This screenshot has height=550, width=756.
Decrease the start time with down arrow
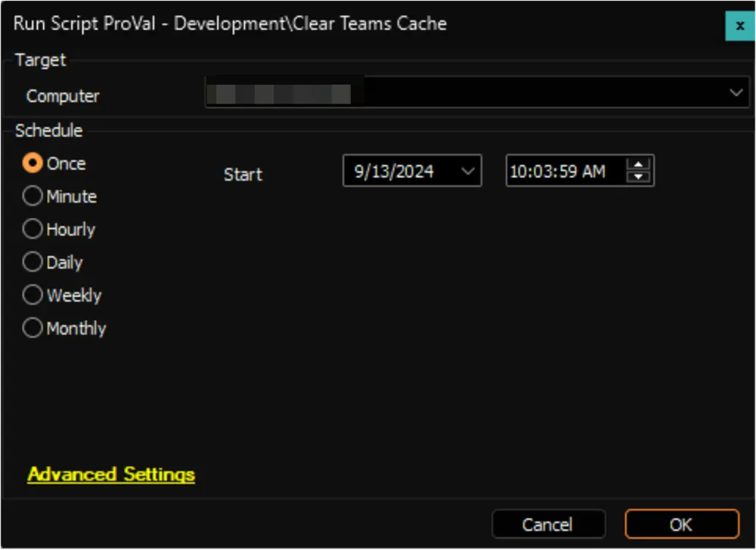click(638, 176)
